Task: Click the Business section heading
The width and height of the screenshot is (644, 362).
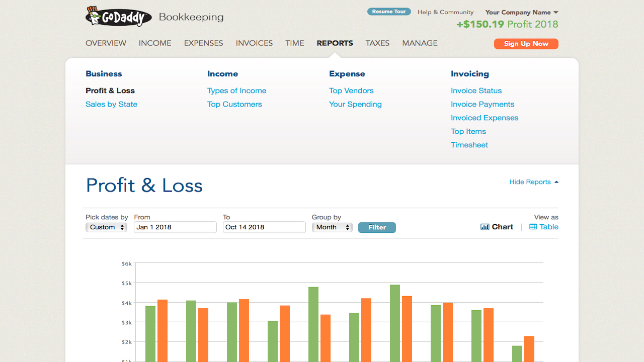Action: 104,73
